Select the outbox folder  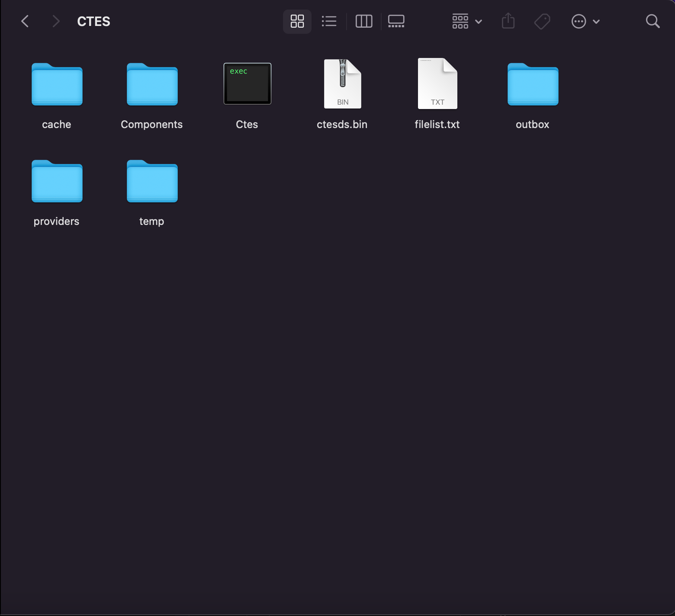click(533, 85)
